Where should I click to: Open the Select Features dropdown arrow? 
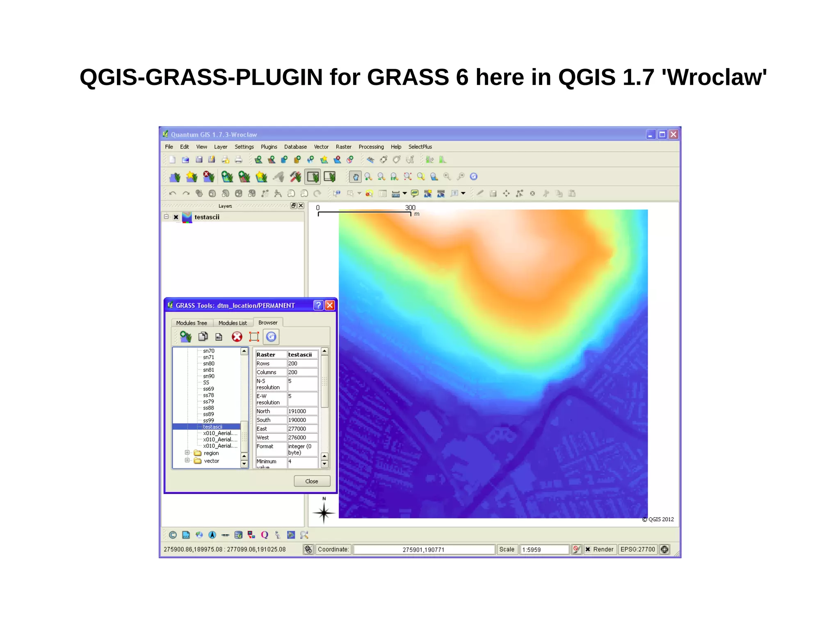point(360,193)
